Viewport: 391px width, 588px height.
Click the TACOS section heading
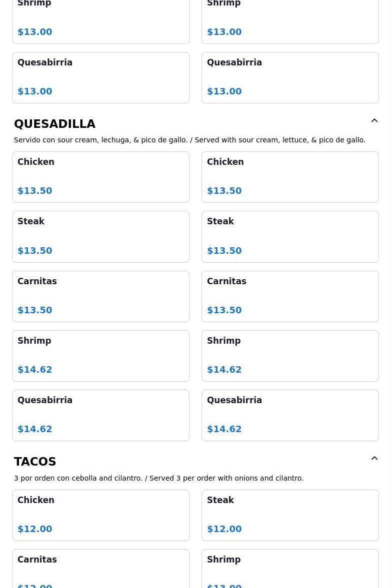coord(35,462)
